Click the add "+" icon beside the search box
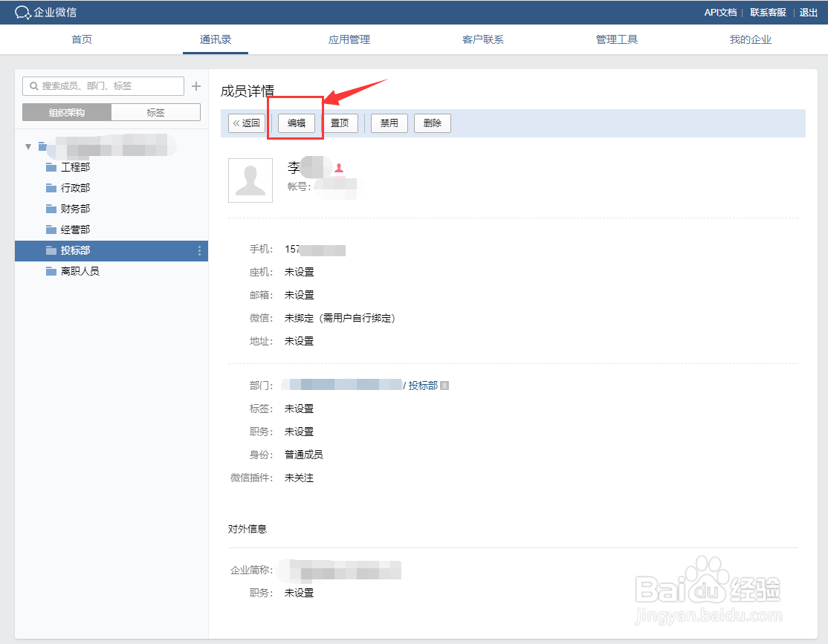828x644 pixels. 195,85
